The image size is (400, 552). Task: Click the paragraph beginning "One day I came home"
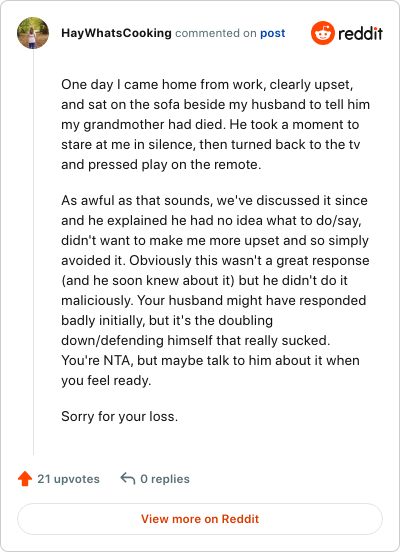click(215, 125)
